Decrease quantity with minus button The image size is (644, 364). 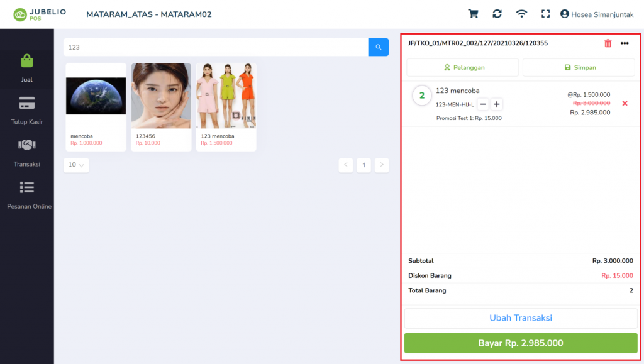click(x=483, y=104)
